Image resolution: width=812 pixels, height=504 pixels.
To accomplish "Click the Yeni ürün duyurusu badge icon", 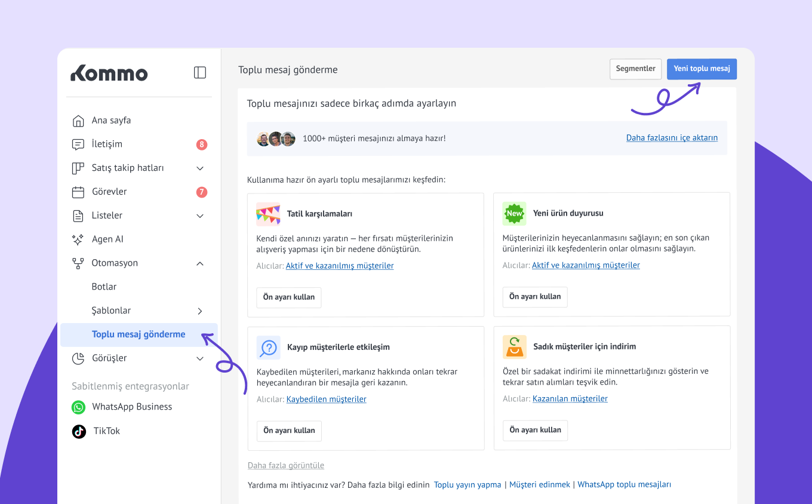I will pos(514,214).
